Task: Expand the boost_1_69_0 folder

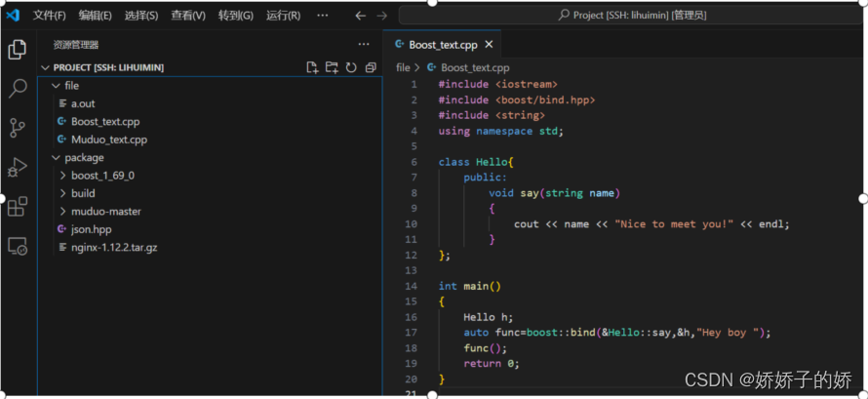Action: click(102, 176)
